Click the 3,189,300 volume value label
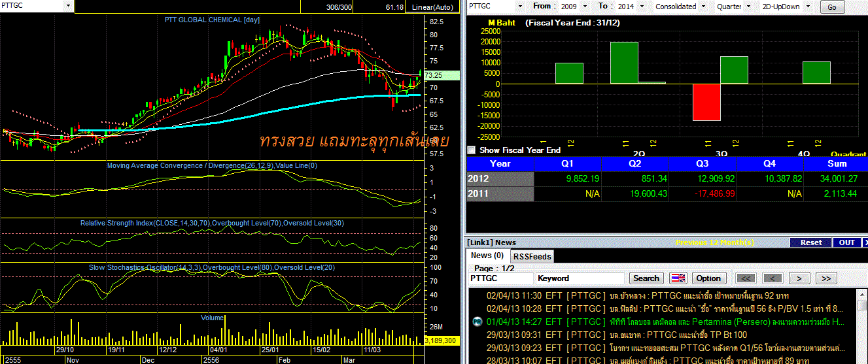868x364 pixels. (x=442, y=340)
